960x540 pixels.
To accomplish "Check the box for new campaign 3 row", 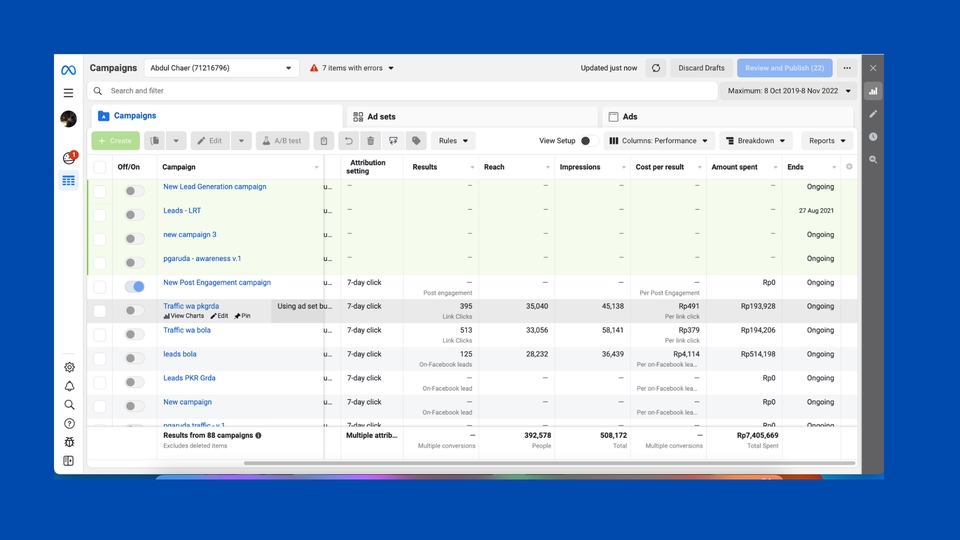I will [x=100, y=239].
